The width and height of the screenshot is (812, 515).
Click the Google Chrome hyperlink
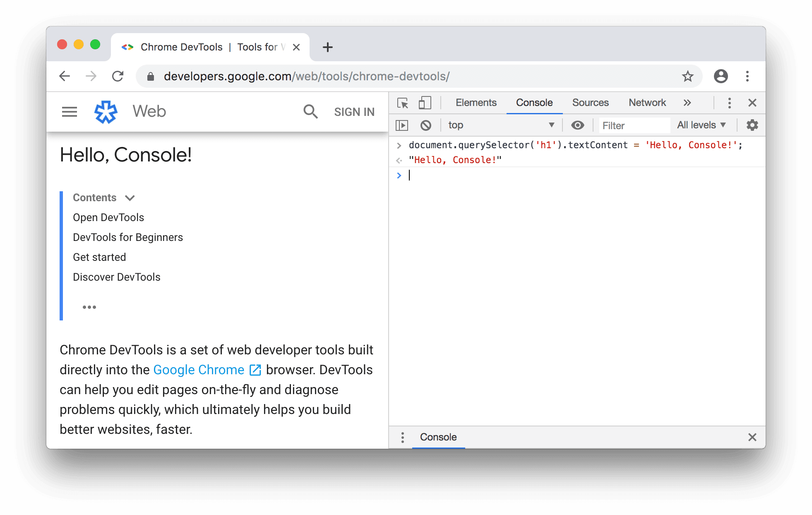point(199,369)
